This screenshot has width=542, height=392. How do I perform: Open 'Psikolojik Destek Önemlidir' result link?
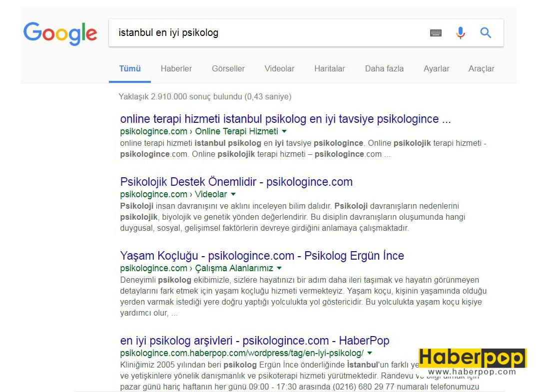(x=236, y=182)
